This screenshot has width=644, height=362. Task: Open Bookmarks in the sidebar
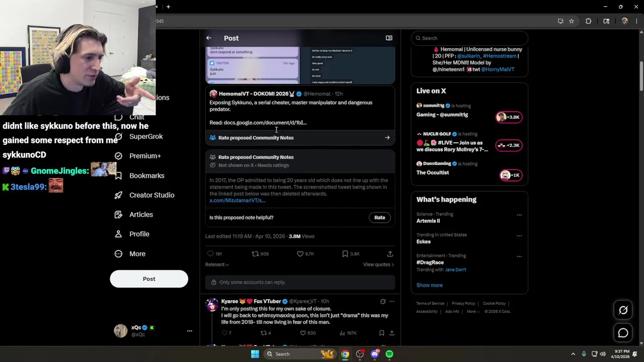[139, 175]
